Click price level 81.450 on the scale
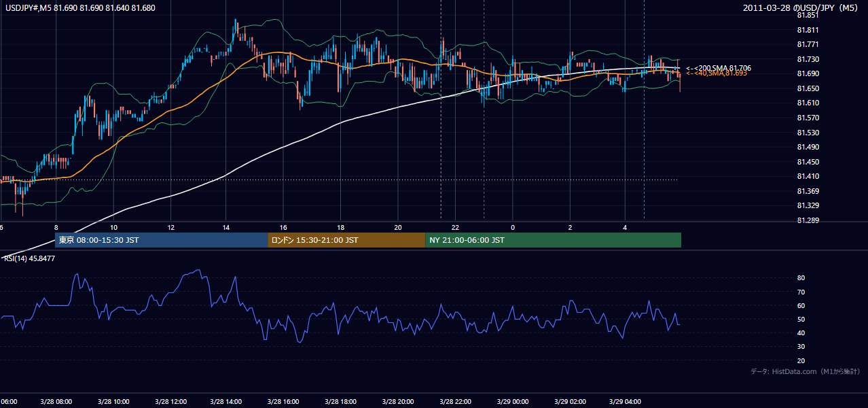This screenshot has height=408, width=868. click(x=808, y=162)
